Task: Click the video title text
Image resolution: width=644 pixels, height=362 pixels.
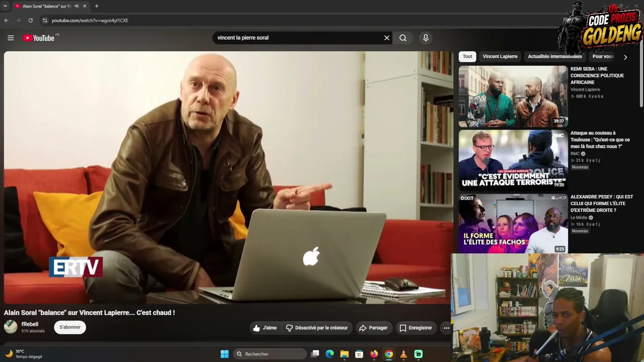Action: click(90, 313)
